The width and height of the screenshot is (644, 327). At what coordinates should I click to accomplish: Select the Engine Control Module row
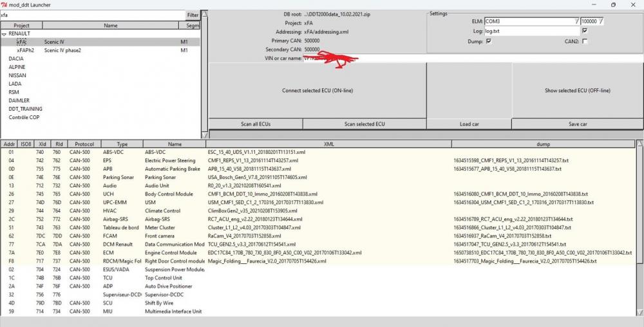[x=318, y=253]
